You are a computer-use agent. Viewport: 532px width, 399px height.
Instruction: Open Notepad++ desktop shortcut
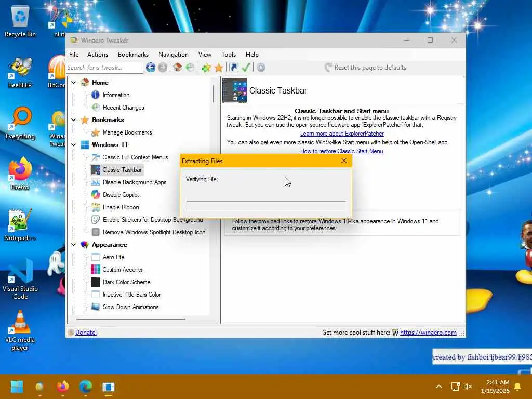(x=20, y=224)
